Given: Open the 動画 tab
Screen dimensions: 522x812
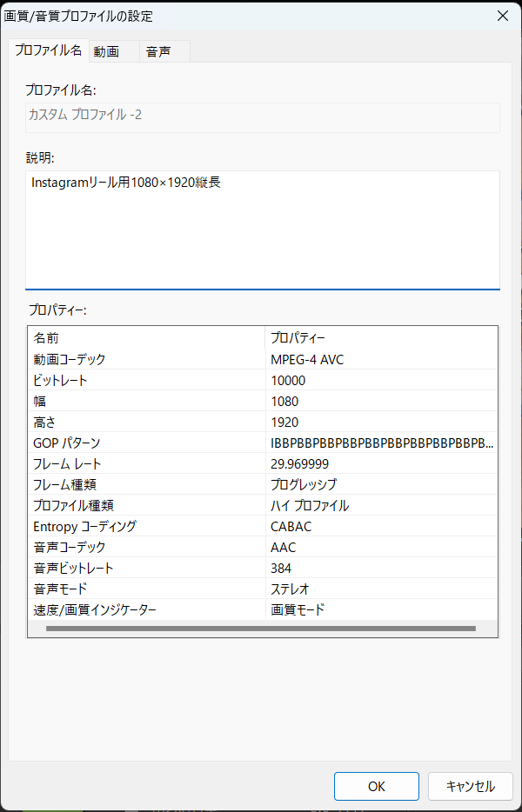Looking at the screenshot, I should [114, 51].
